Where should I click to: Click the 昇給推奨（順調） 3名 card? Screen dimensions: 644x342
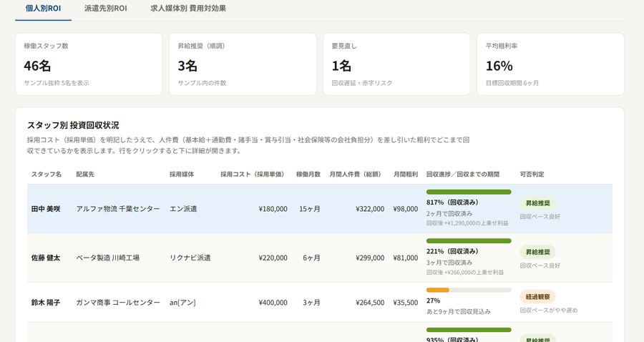[243, 64]
